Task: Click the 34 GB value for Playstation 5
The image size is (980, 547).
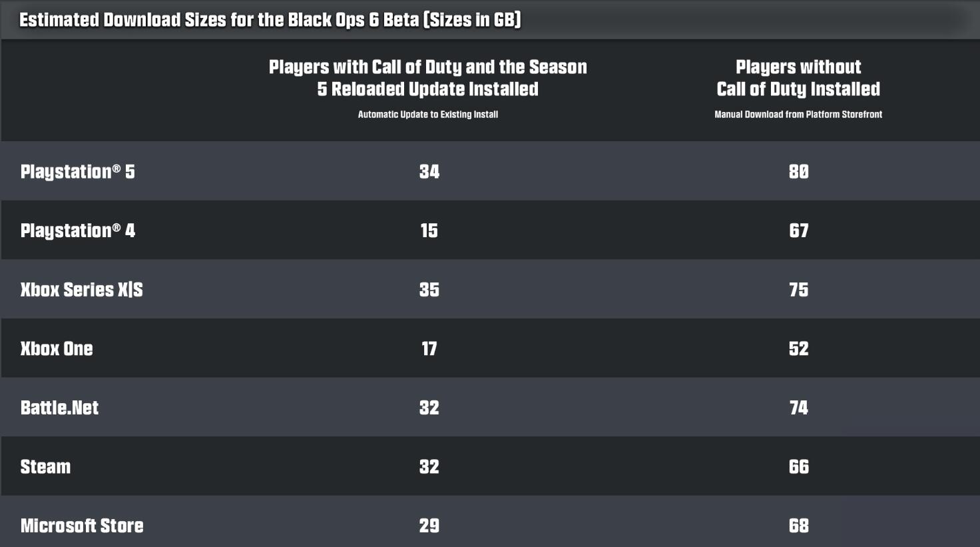Action: (x=429, y=172)
